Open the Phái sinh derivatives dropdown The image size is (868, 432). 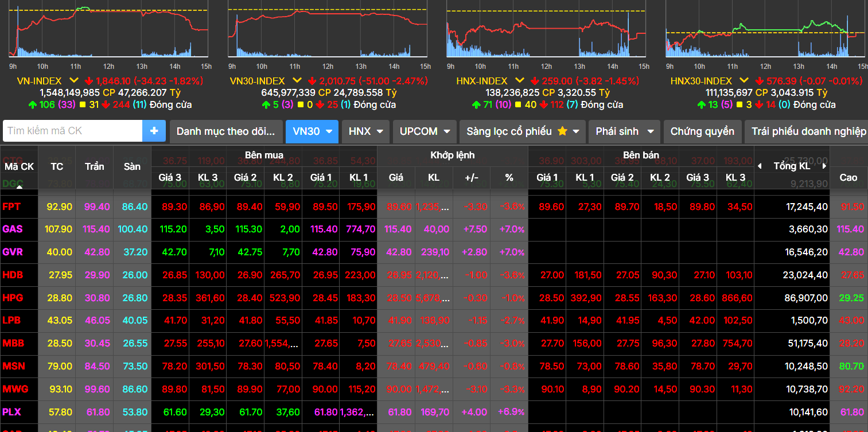(624, 131)
